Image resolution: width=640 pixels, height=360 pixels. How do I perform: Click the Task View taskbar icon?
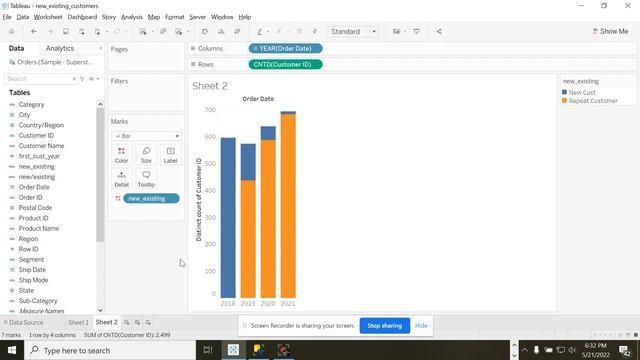pos(208,350)
